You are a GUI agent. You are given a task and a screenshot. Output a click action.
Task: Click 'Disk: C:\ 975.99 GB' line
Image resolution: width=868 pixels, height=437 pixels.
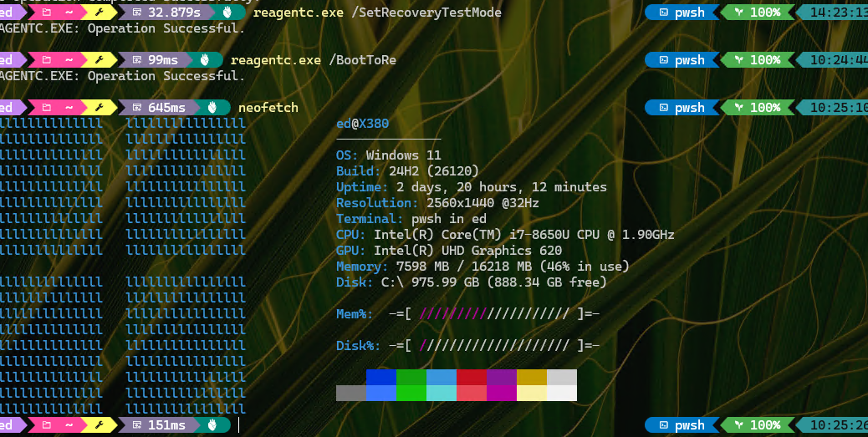tap(472, 282)
